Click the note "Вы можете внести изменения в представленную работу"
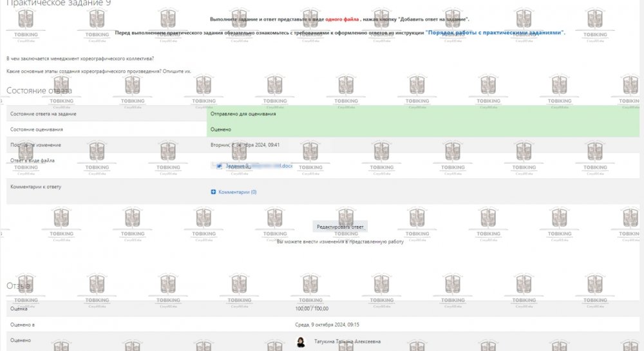 tap(340, 242)
